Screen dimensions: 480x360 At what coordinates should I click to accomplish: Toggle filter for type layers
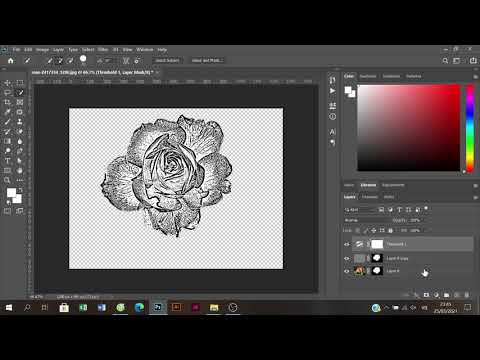399,210
